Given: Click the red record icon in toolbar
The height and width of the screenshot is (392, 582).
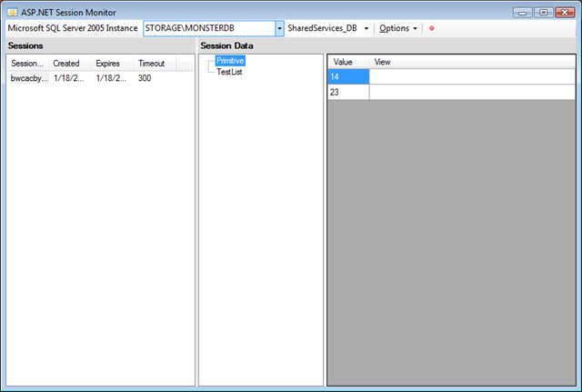Looking at the screenshot, I should (431, 28).
